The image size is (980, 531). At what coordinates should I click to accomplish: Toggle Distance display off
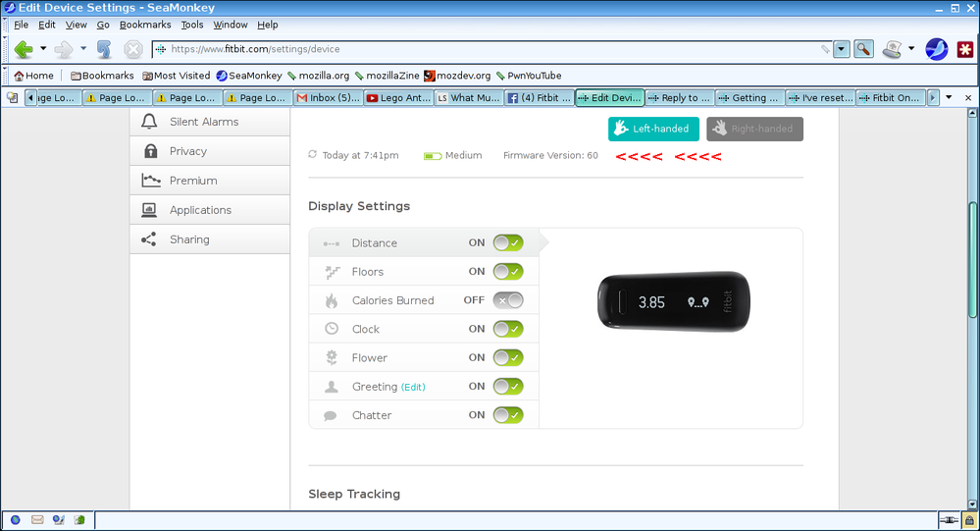(x=507, y=242)
